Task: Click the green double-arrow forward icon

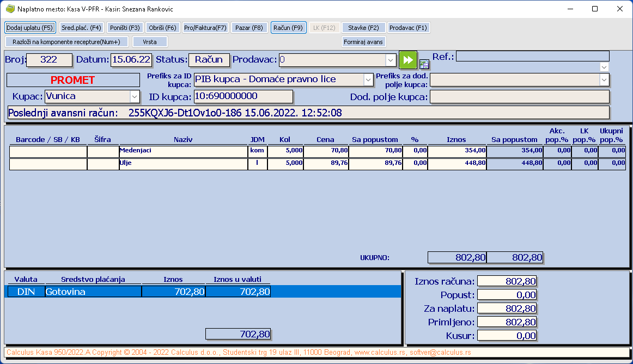Action: pyautogui.click(x=407, y=60)
